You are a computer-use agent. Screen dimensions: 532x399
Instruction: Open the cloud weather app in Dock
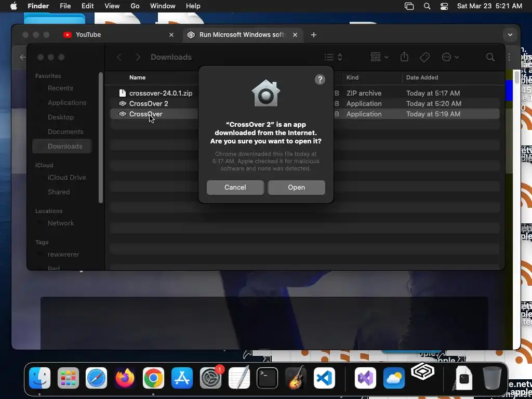pyautogui.click(x=394, y=378)
